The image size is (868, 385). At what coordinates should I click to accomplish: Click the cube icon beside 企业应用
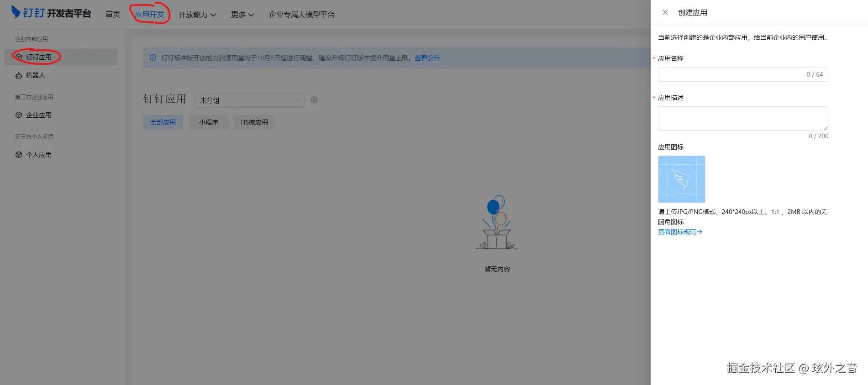[x=19, y=115]
